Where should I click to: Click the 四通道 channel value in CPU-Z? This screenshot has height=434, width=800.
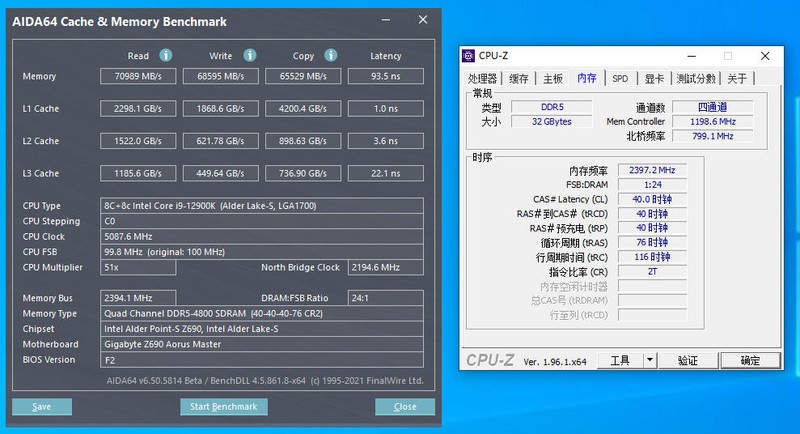[712, 107]
